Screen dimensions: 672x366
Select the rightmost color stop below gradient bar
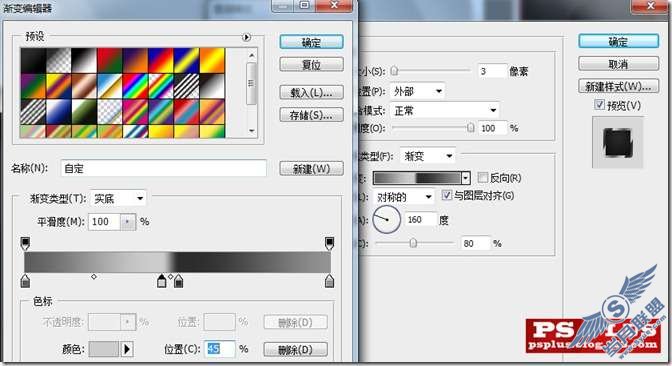coord(329,281)
